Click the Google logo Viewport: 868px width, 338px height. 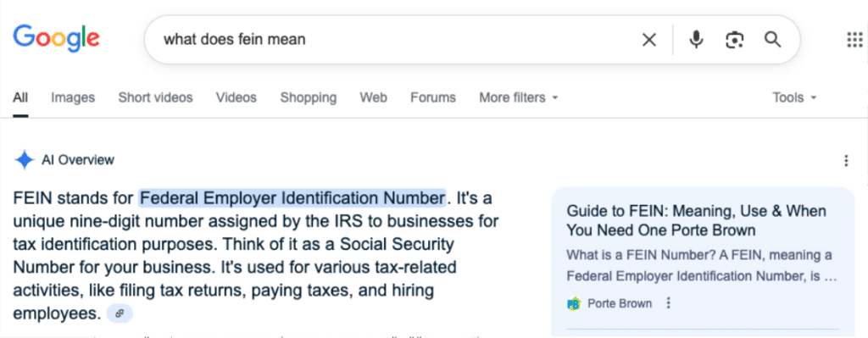coord(57,39)
